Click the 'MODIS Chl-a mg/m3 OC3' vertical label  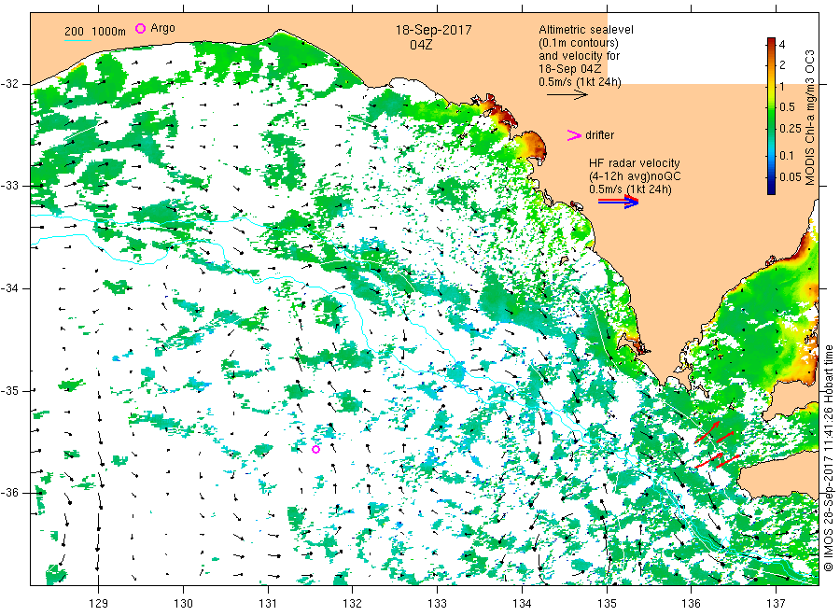coord(810,118)
